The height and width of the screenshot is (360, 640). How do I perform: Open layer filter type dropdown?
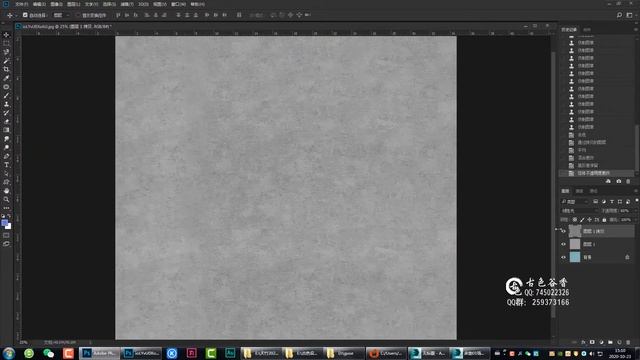point(575,202)
